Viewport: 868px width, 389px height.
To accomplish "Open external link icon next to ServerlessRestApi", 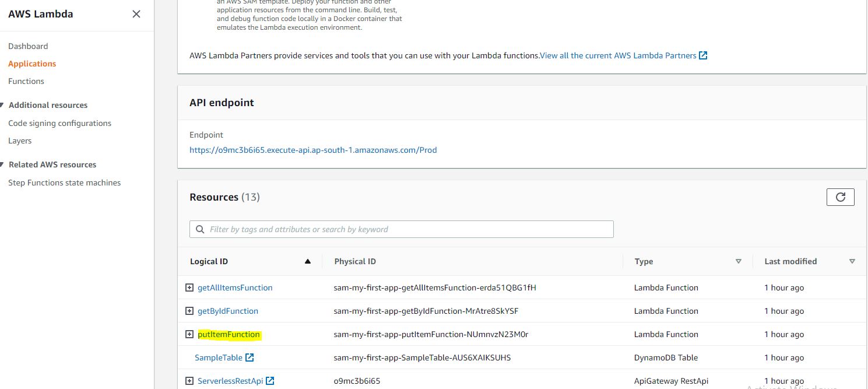I will [x=270, y=381].
